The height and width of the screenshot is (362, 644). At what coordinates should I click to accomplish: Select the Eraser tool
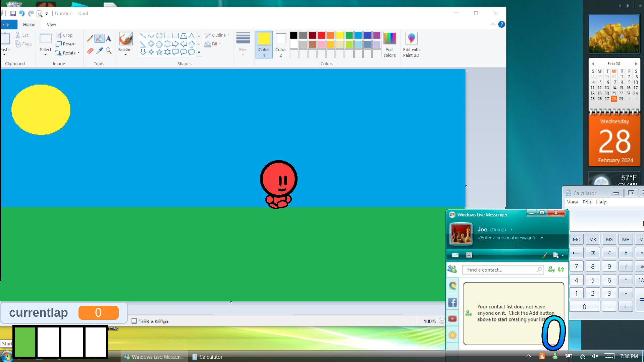[90, 51]
